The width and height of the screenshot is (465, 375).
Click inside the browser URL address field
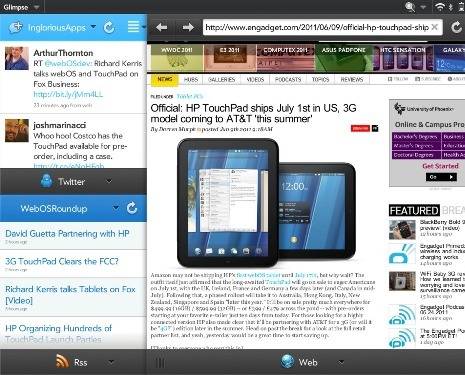pos(317,27)
